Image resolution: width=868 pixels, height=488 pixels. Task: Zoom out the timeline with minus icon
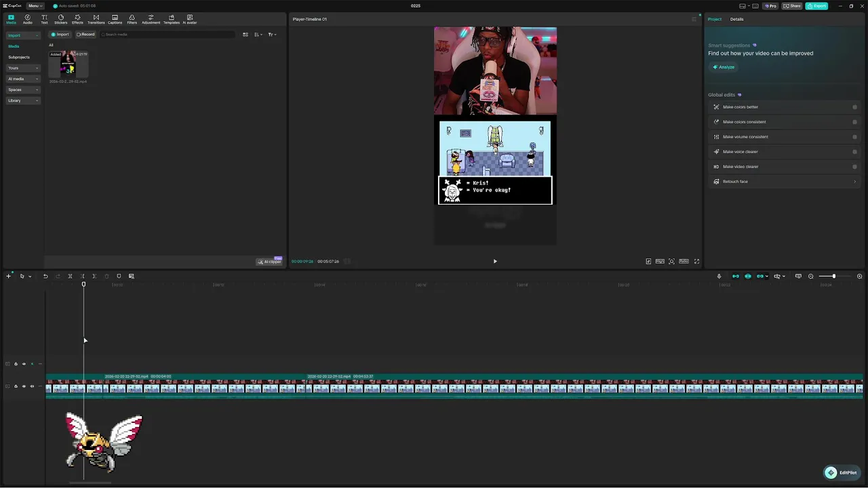point(810,276)
